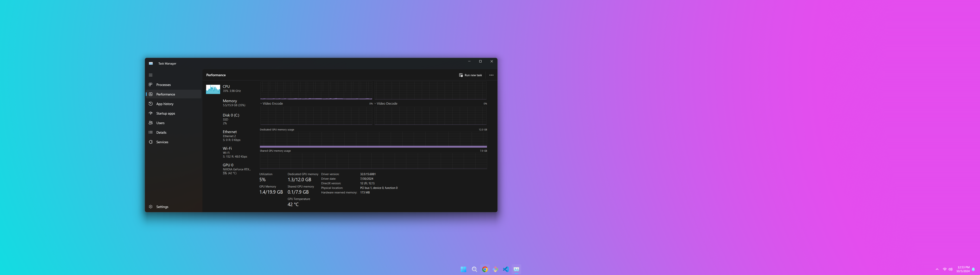980x275 pixels.
Task: Open the Users page
Action: point(160,123)
